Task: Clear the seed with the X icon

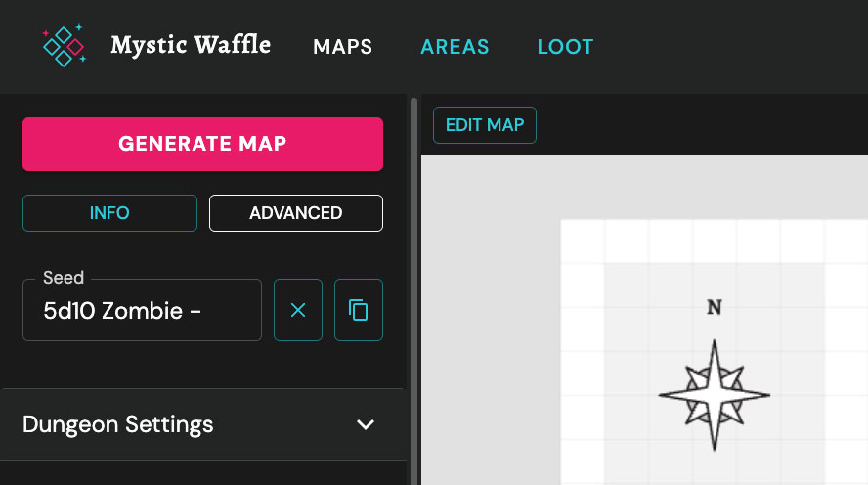Action: pos(298,310)
